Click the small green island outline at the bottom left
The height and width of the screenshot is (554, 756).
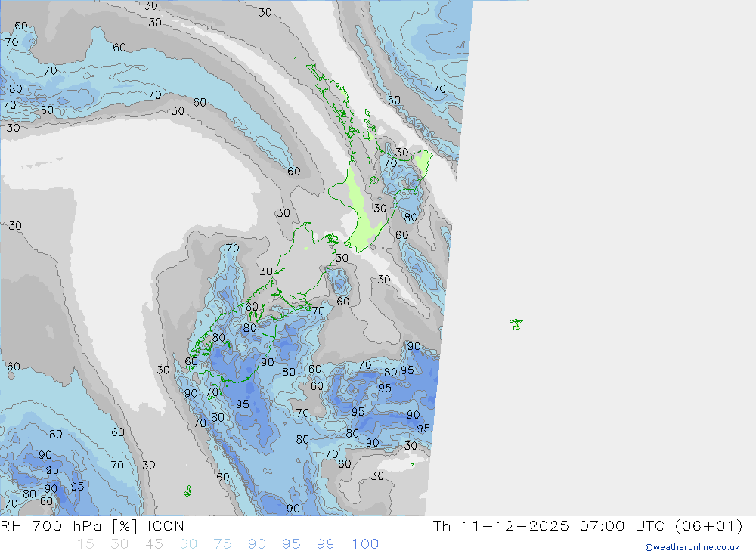(x=188, y=491)
